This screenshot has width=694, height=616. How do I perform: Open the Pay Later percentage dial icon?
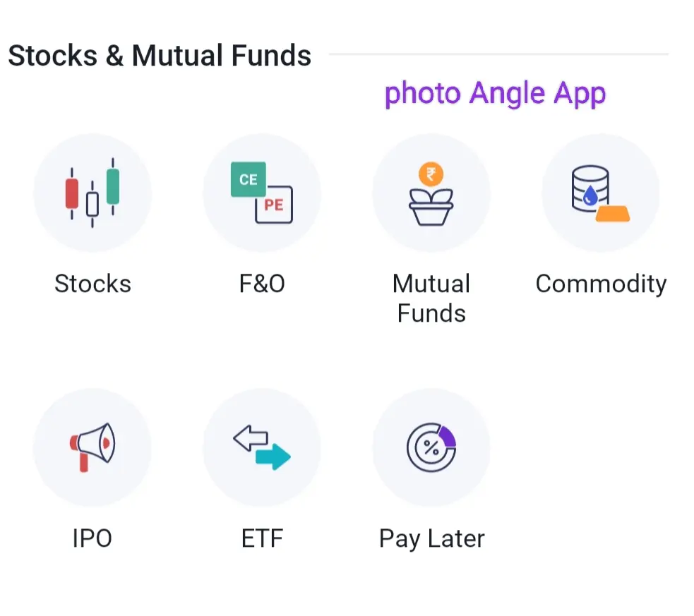click(431, 447)
